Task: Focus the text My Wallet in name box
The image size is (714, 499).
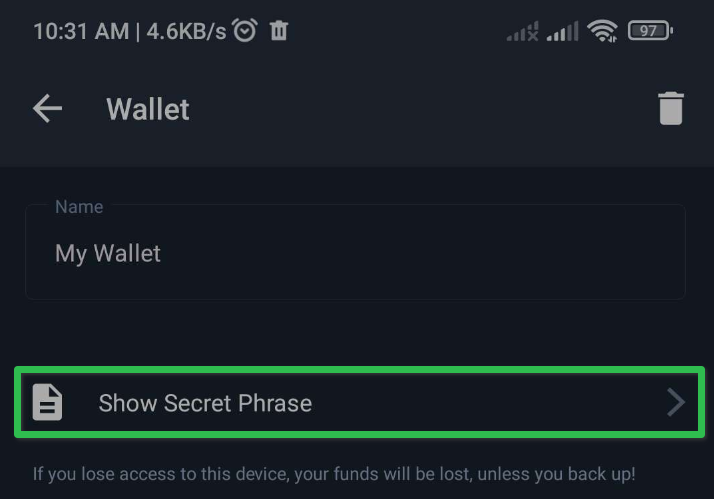Action: click(x=107, y=253)
